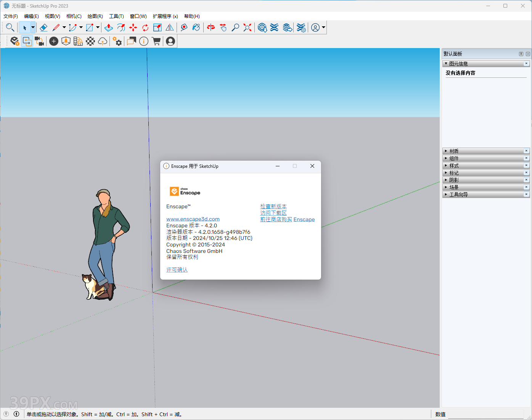Open the 相机(C) menu
This screenshot has height=420, width=532.
(74, 16)
